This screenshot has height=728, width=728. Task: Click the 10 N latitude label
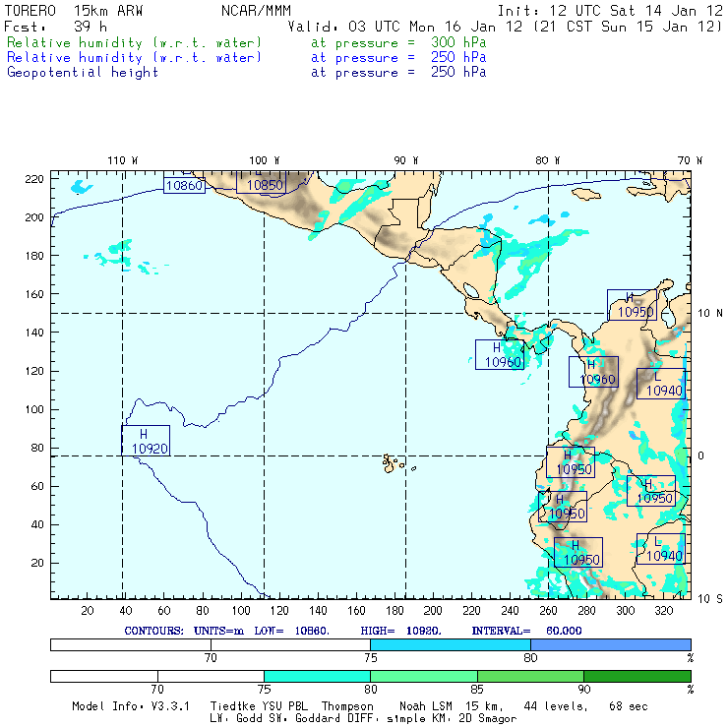tap(711, 313)
